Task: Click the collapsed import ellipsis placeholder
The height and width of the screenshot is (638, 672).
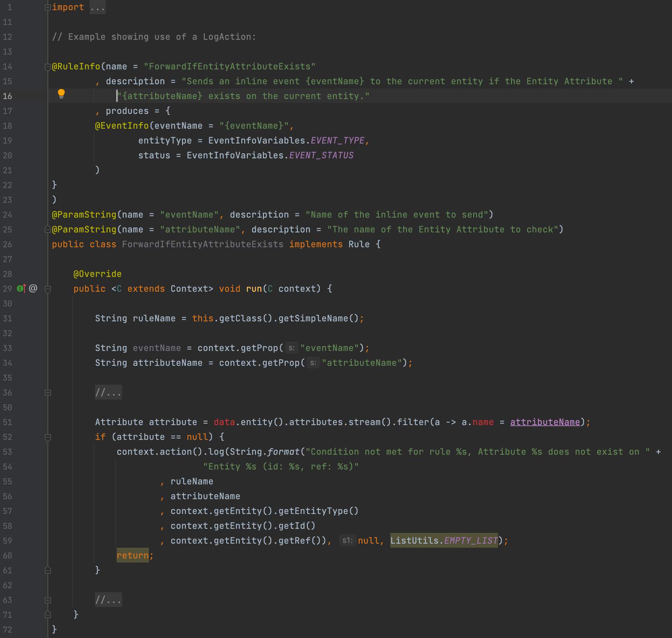Action: point(97,8)
